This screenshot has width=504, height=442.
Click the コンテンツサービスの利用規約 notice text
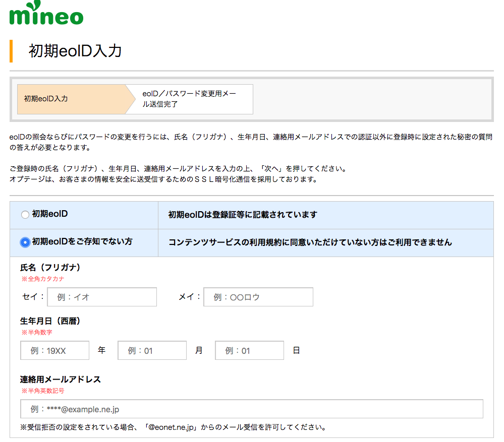pyautogui.click(x=310, y=242)
